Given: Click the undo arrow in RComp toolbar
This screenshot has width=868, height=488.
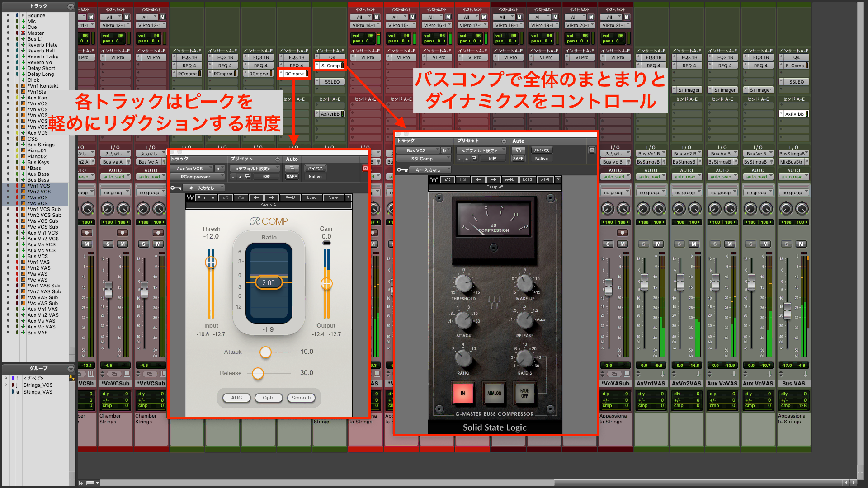Looking at the screenshot, I should click(x=226, y=197).
